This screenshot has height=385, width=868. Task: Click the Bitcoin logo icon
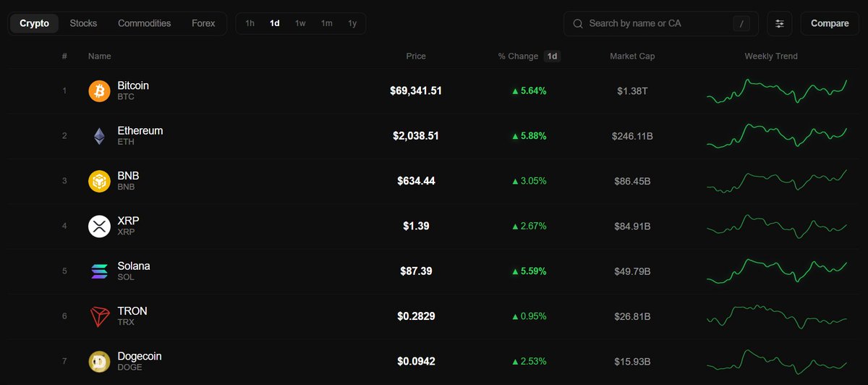pos(99,91)
